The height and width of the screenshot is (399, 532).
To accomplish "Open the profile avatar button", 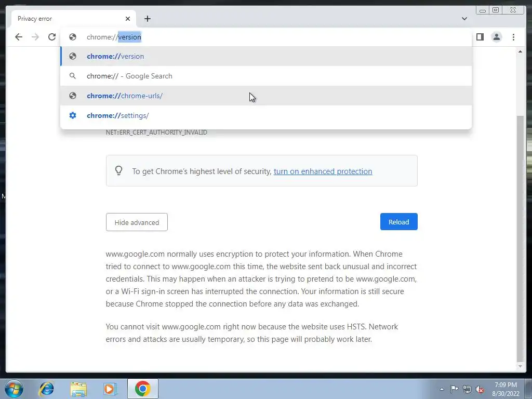I will pyautogui.click(x=496, y=37).
